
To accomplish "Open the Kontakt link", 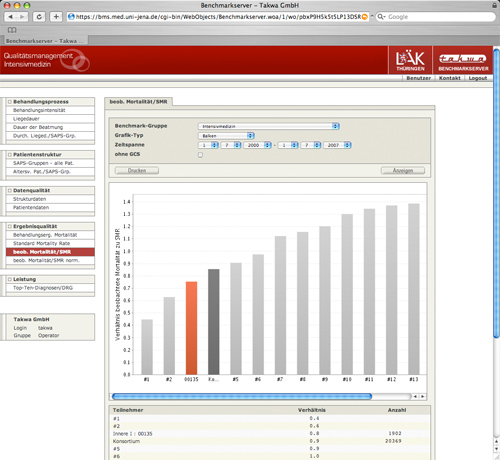I will [x=449, y=78].
